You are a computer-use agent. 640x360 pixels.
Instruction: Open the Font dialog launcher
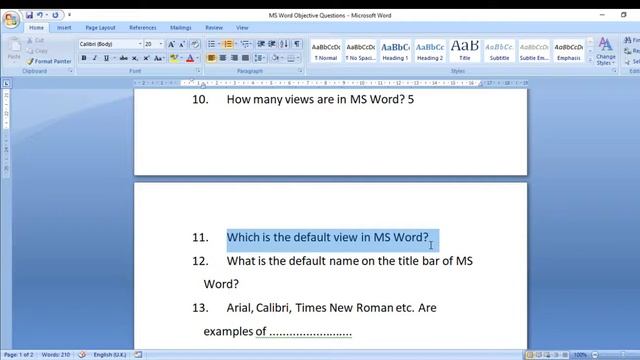198,71
